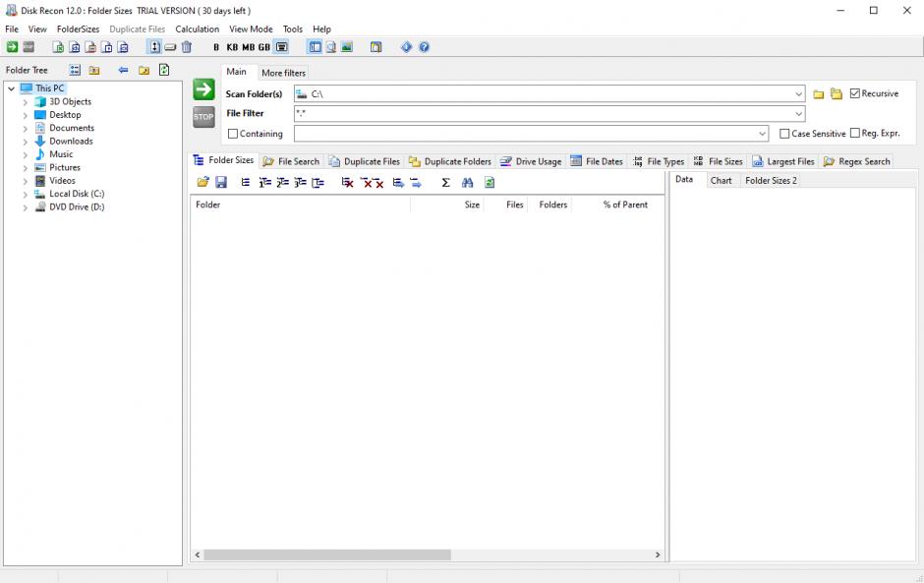Click the vertical arrows icon in toolbar
This screenshot has width=924, height=583.
pyautogui.click(x=154, y=47)
